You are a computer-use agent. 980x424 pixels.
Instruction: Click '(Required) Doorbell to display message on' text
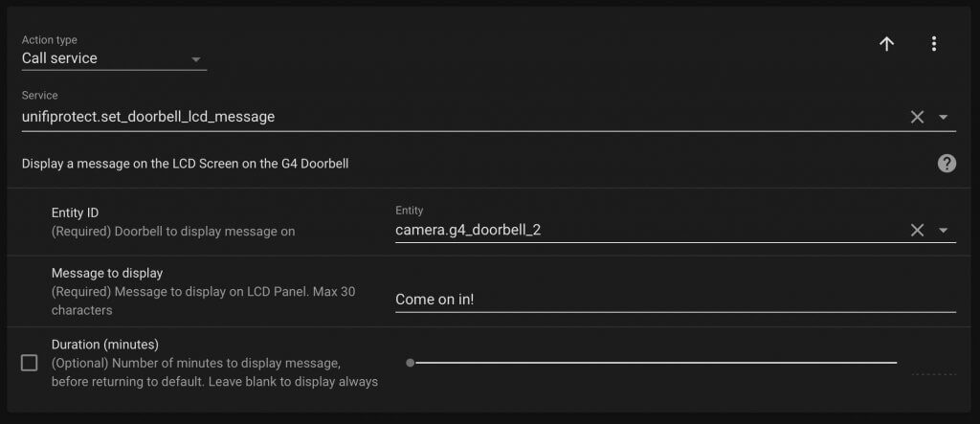(x=173, y=232)
